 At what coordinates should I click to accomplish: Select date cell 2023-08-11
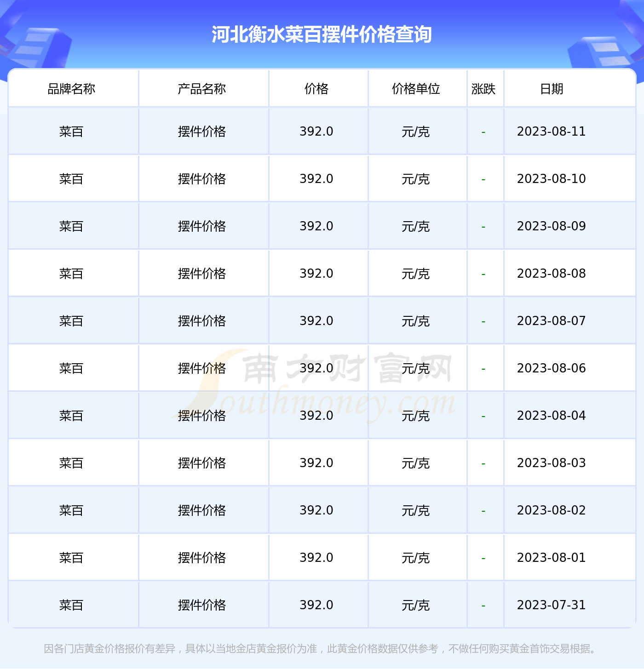[x=552, y=132]
